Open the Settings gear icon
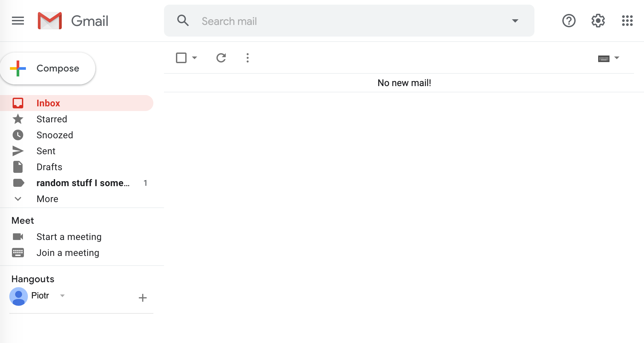 point(598,21)
